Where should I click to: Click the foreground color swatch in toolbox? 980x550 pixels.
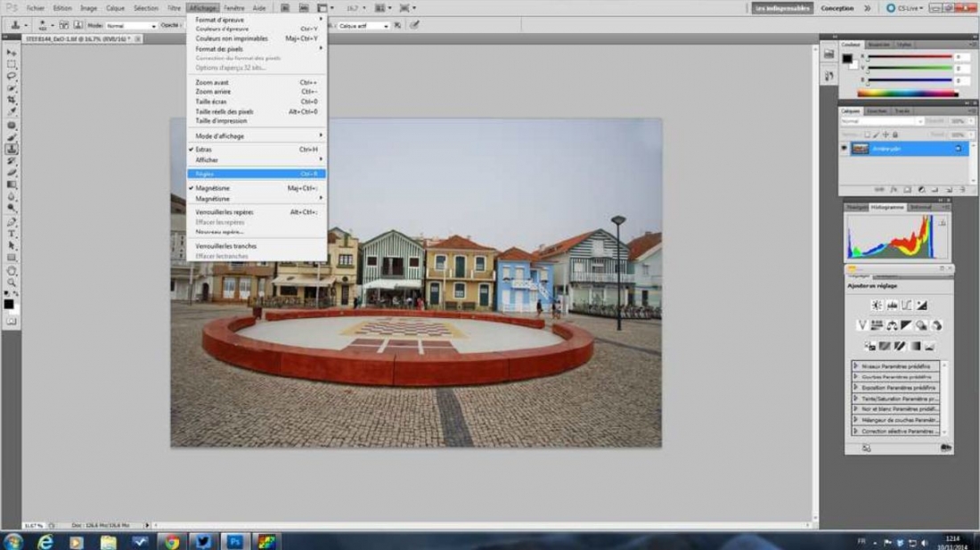tap(8, 304)
